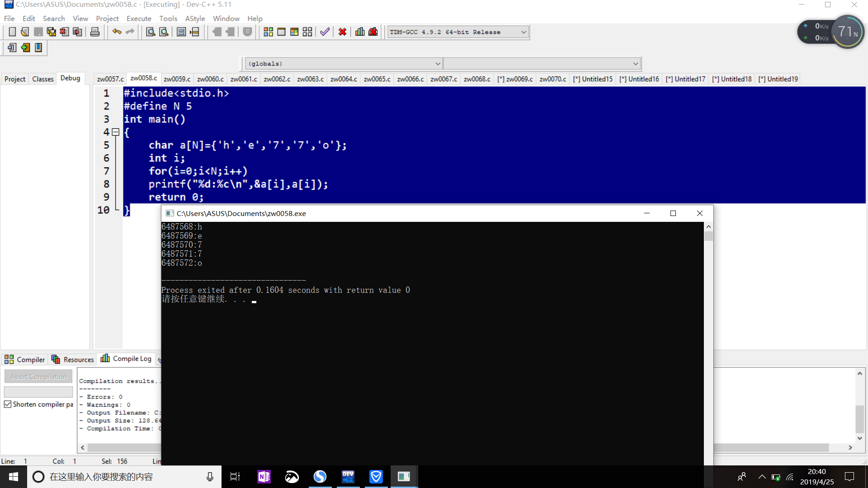
Task: Open OneNote from the Windows taskbar
Action: pyautogui.click(x=264, y=477)
